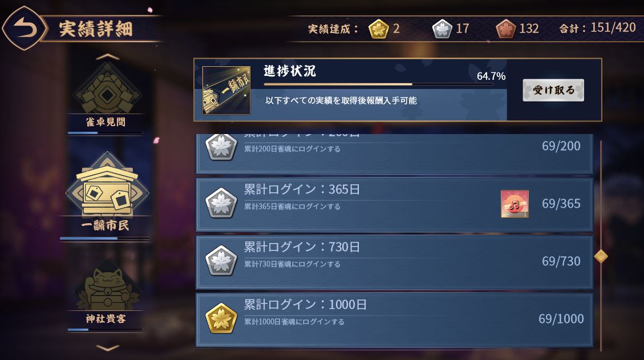The height and width of the screenshot is (360, 644).
Task: Show next categories with down chevron
Action: 108,347
